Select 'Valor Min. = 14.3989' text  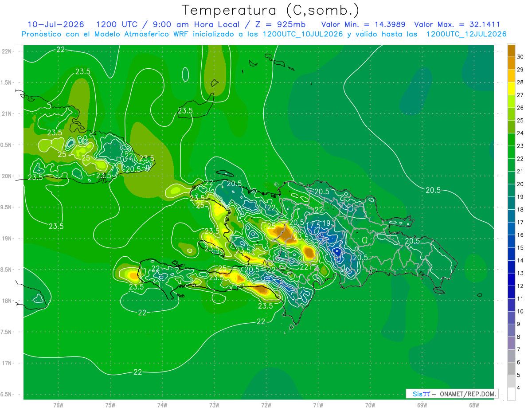(x=363, y=24)
